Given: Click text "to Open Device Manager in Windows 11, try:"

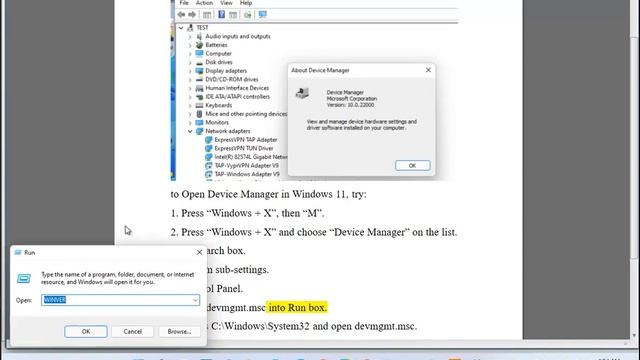Looking at the screenshot, I should pos(269,194).
